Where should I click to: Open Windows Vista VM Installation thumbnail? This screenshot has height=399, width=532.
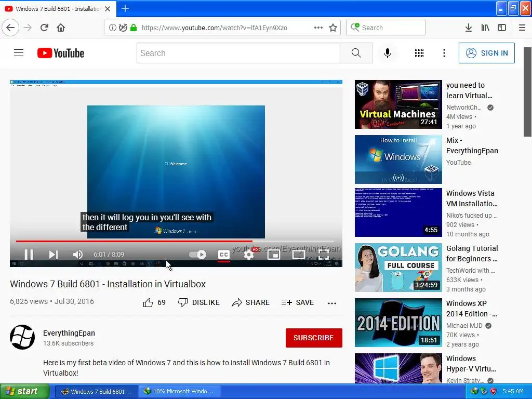pos(398,212)
